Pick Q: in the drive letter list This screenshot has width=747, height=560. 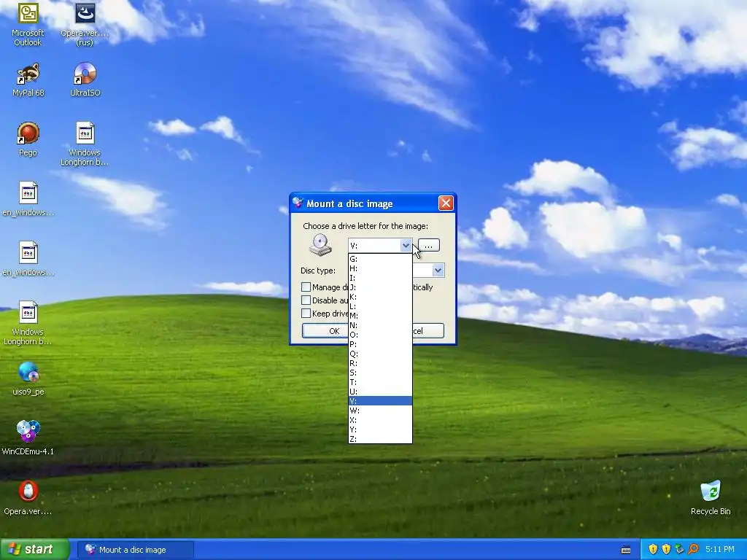(380, 354)
